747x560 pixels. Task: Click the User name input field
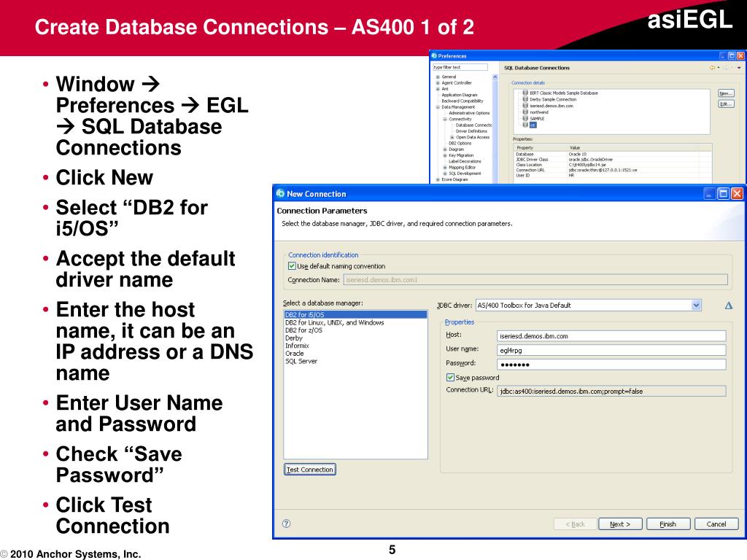[x=611, y=350]
